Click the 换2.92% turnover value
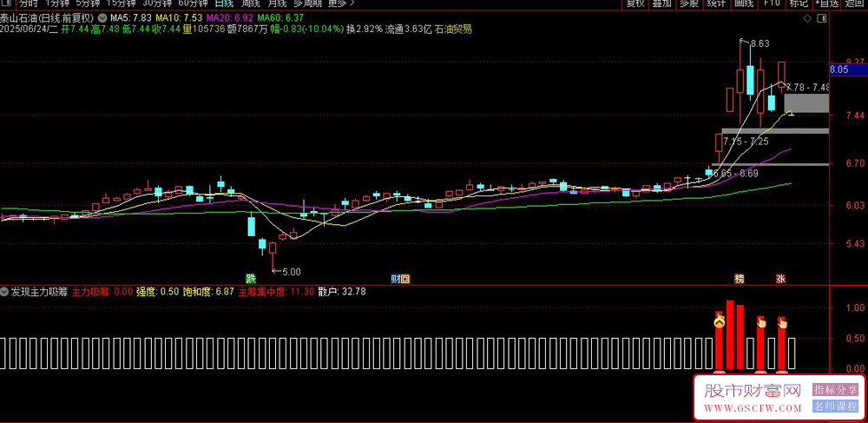The height and width of the screenshot is (423, 868). pyautogui.click(x=365, y=30)
